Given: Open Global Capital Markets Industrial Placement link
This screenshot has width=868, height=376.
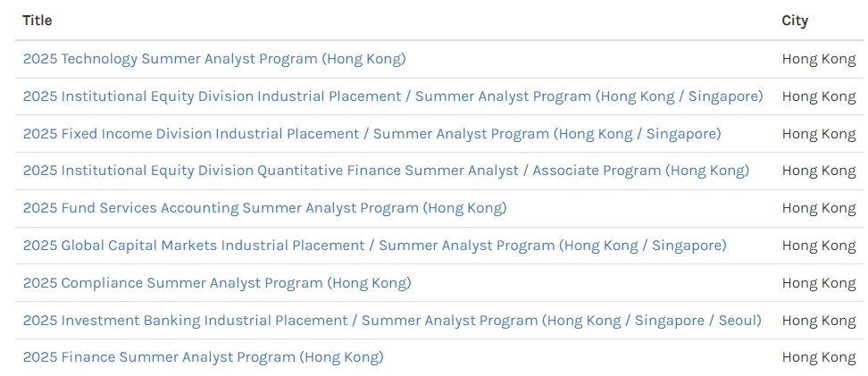Looking at the screenshot, I should (x=375, y=246).
